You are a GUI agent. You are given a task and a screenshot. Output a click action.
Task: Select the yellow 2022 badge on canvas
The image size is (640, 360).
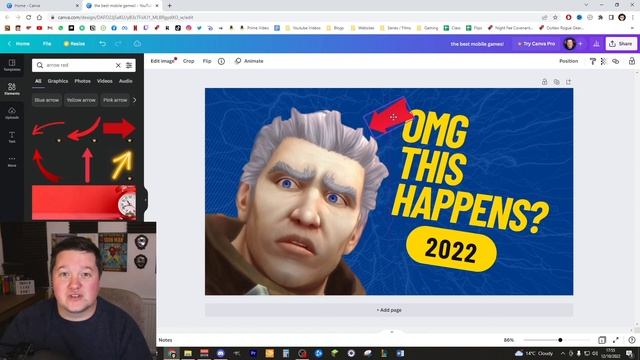(x=451, y=249)
